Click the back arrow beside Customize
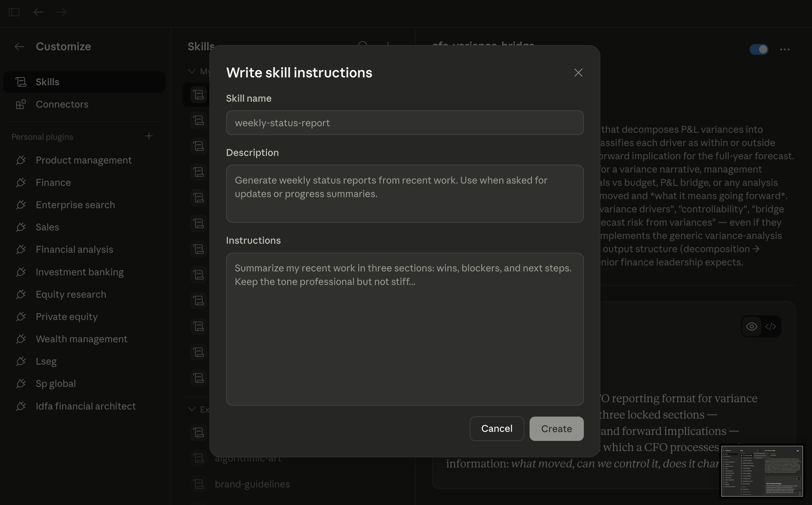Image resolution: width=812 pixels, height=505 pixels. [20, 47]
